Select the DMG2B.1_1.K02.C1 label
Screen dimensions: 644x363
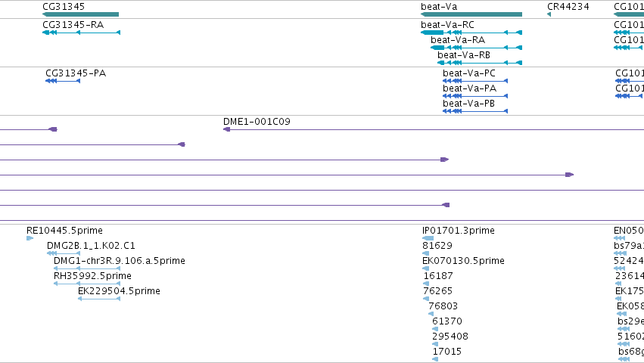[x=91, y=246]
